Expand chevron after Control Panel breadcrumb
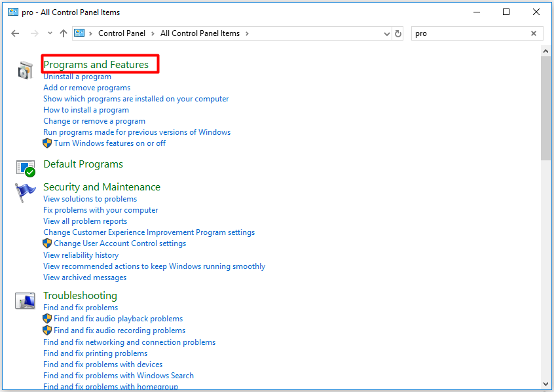Image resolution: width=554 pixels, height=392 pixels. [153, 33]
